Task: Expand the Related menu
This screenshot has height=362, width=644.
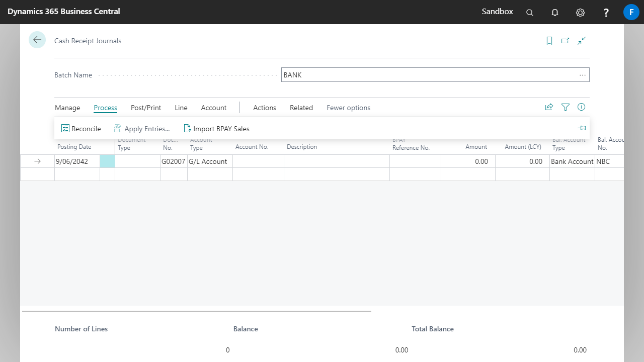Action: pyautogui.click(x=301, y=108)
